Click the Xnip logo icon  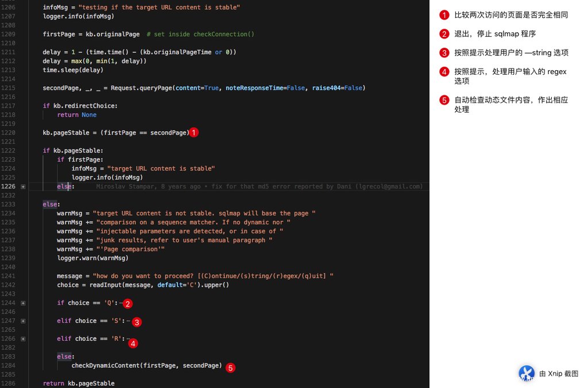point(527,373)
